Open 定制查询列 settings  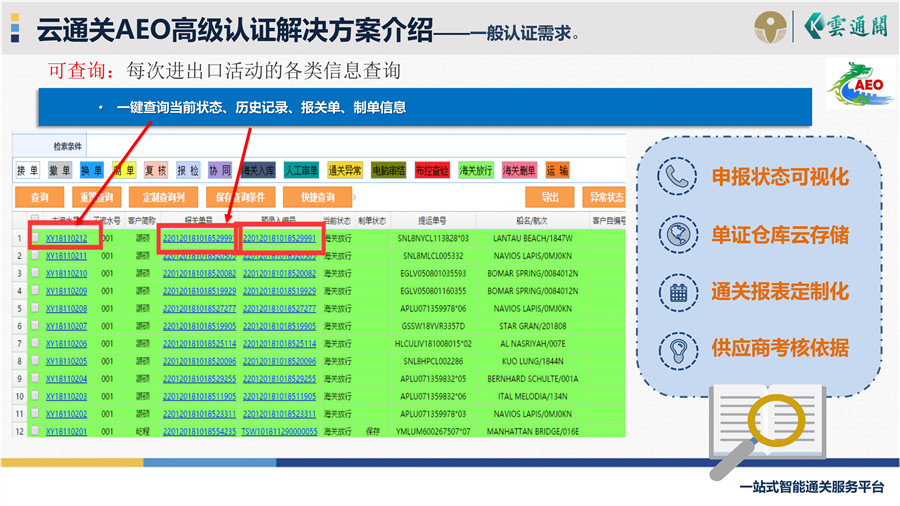pos(164,197)
